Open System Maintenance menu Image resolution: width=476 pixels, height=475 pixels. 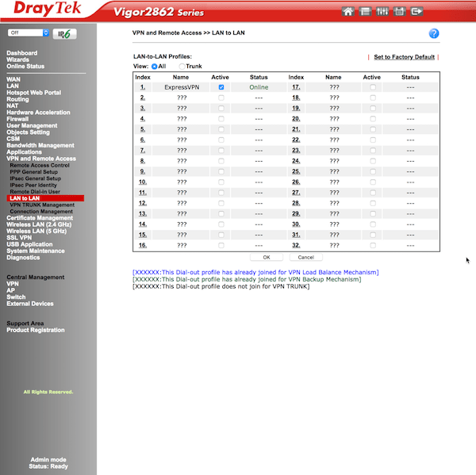coord(36,251)
